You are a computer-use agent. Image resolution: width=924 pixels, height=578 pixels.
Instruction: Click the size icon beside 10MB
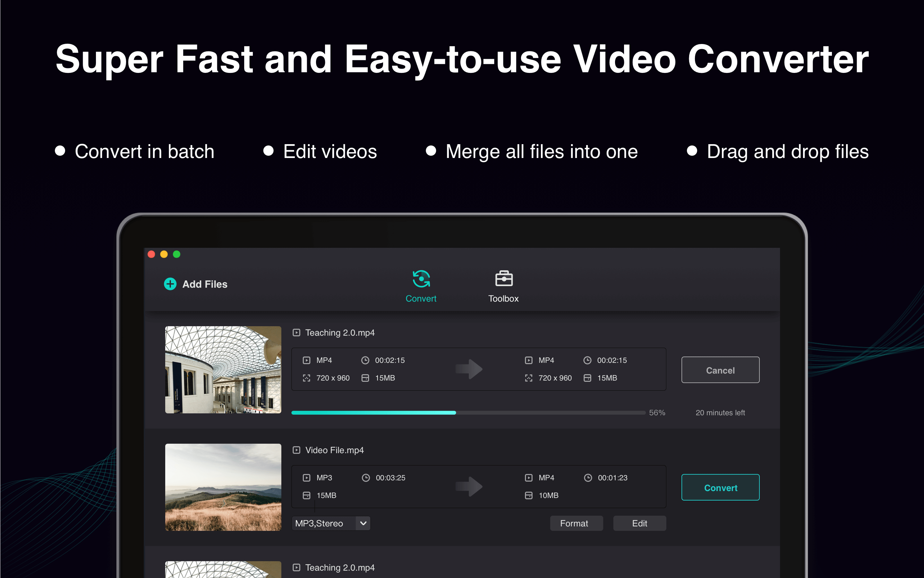coord(529,495)
